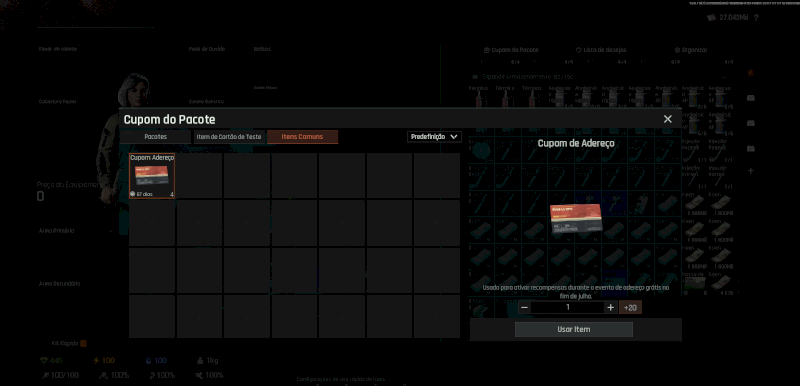This screenshot has height=386, width=800.
Task: Open the Lista de desejos wishlist
Action: 601,50
